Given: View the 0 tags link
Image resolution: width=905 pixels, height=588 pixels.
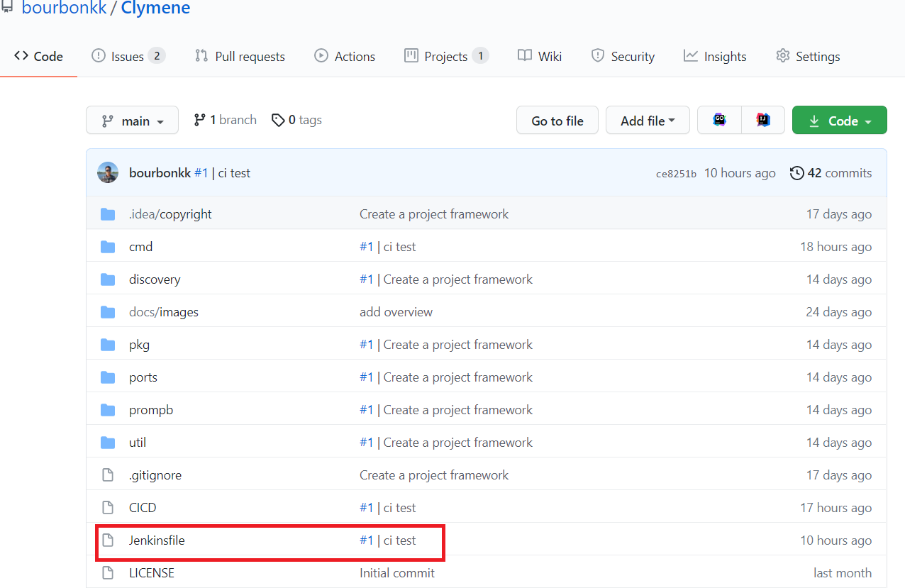Looking at the screenshot, I should 296,120.
